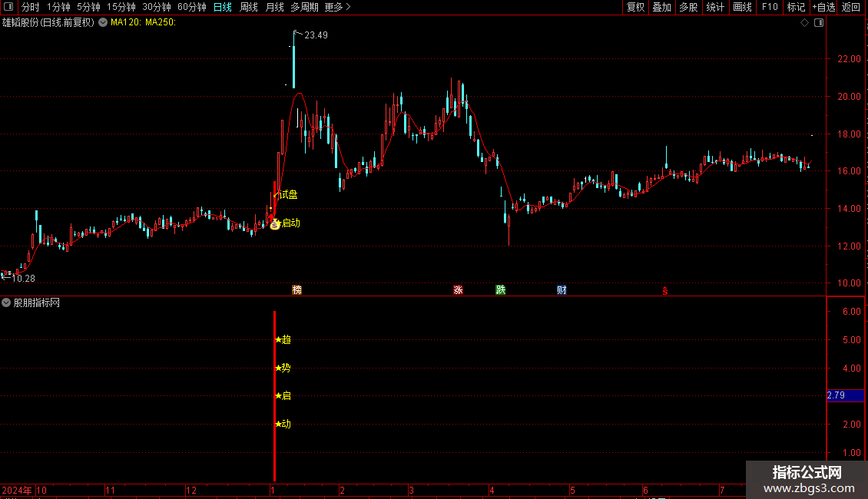Screen dimensions: 868x499
Task: Click the 10.28 low price label
Action: click(23, 278)
